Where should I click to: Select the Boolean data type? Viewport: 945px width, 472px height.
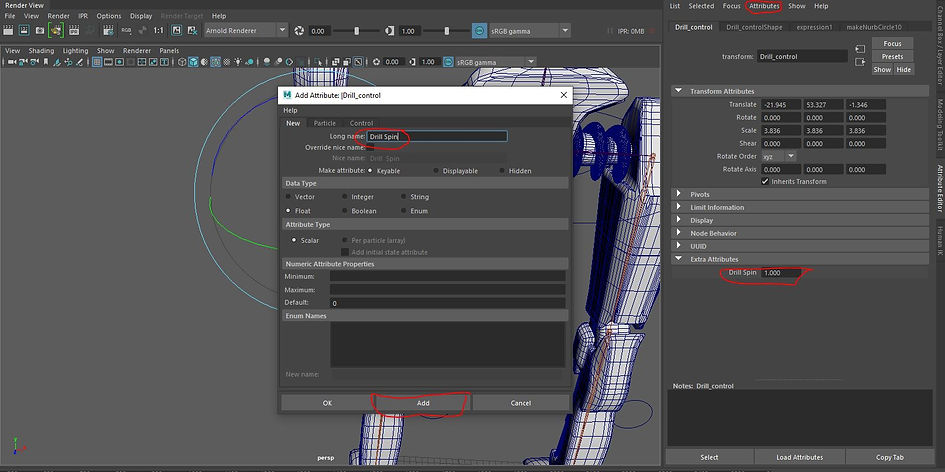[345, 211]
